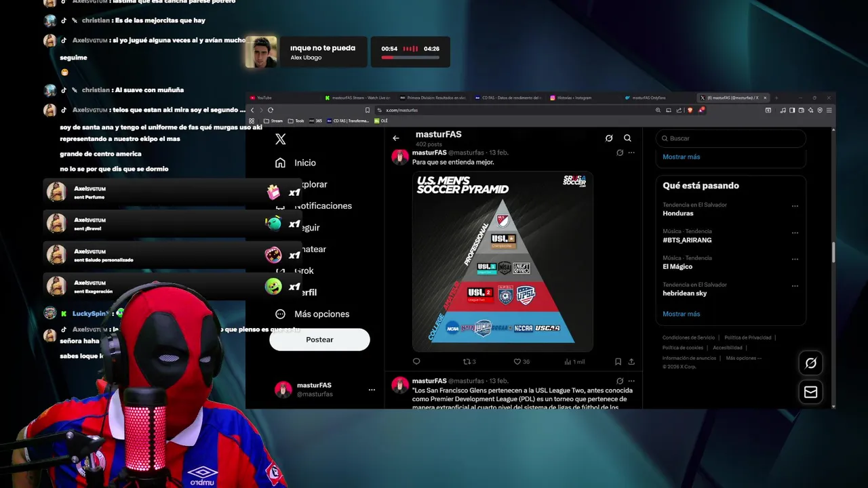Click the Postear button

tap(319, 340)
